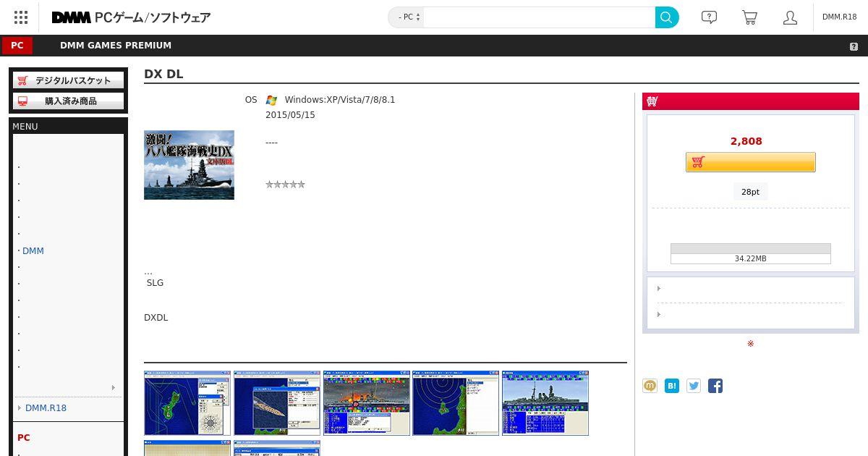Viewport: 868px width, 456px height.
Task: Open the help speech bubble icon
Action: [709, 17]
